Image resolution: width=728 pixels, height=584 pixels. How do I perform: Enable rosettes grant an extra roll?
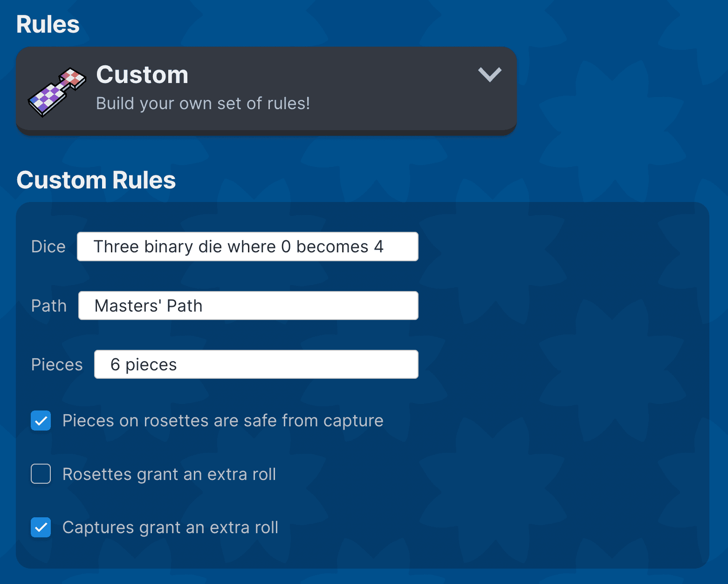[41, 474]
